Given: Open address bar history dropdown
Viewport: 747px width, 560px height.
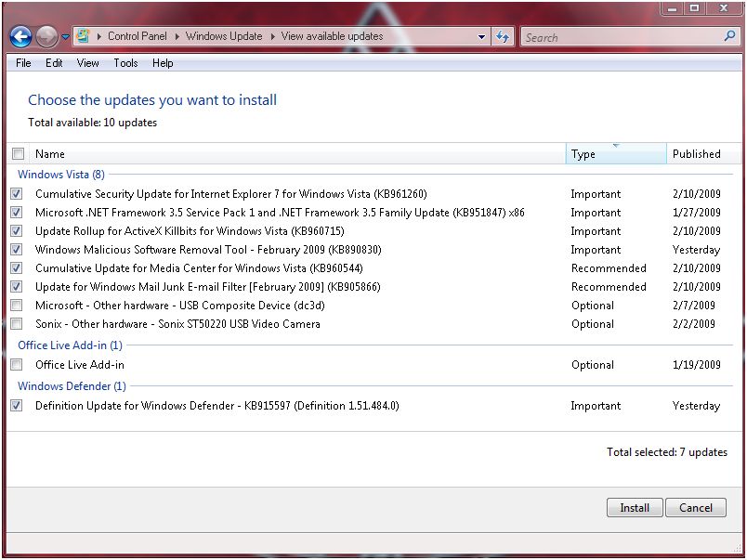Looking at the screenshot, I should (x=481, y=36).
